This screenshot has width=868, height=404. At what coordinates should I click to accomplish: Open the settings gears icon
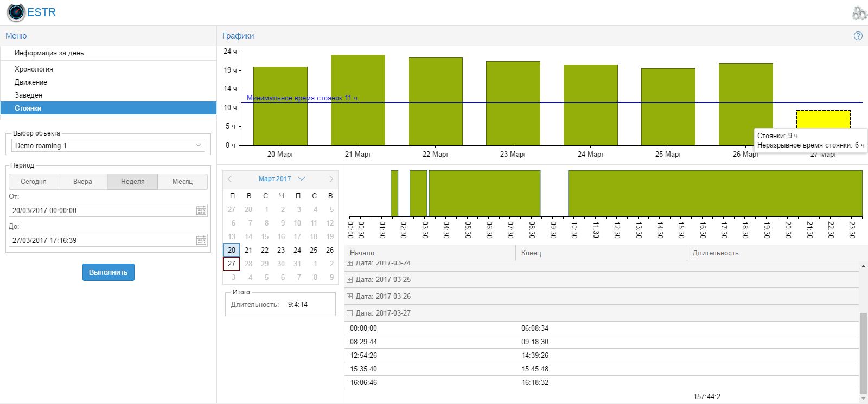(859, 13)
